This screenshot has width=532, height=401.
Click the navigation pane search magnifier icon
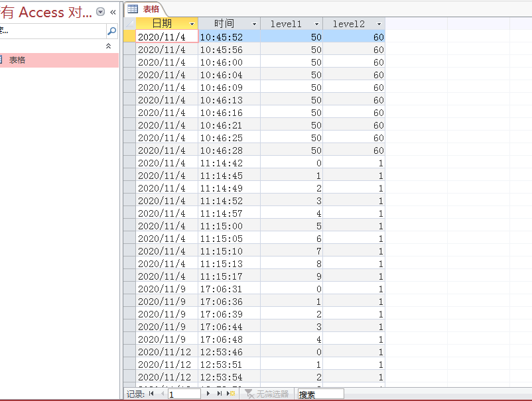[112, 31]
